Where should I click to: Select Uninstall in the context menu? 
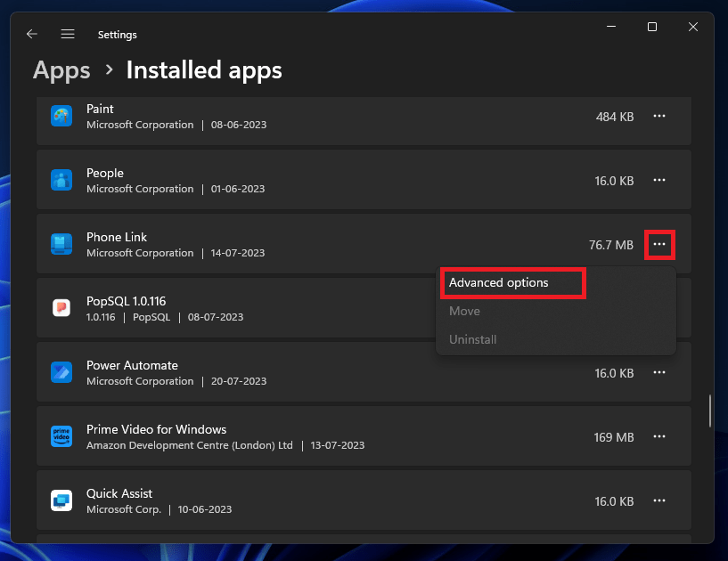[472, 339]
